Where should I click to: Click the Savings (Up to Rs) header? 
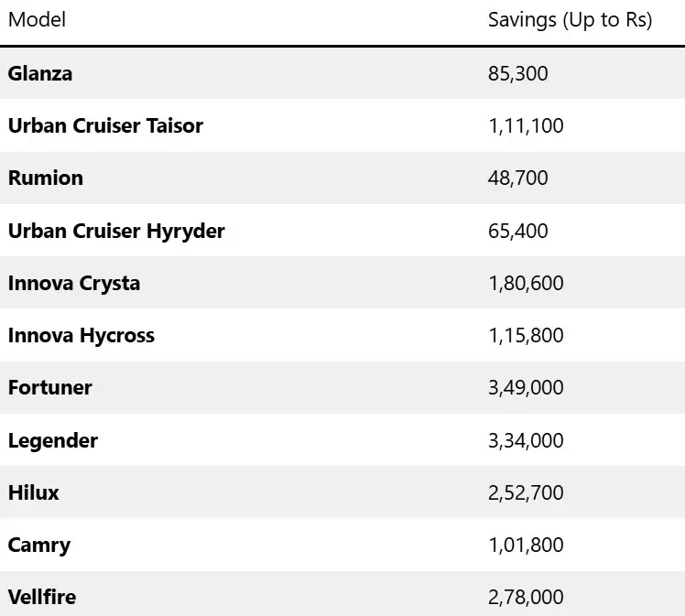[x=571, y=20]
